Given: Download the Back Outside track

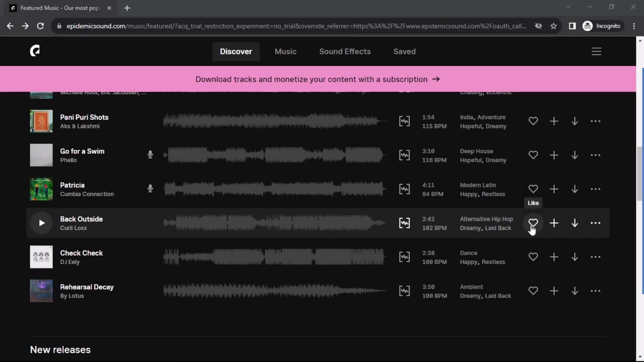Looking at the screenshot, I should pyautogui.click(x=575, y=223).
